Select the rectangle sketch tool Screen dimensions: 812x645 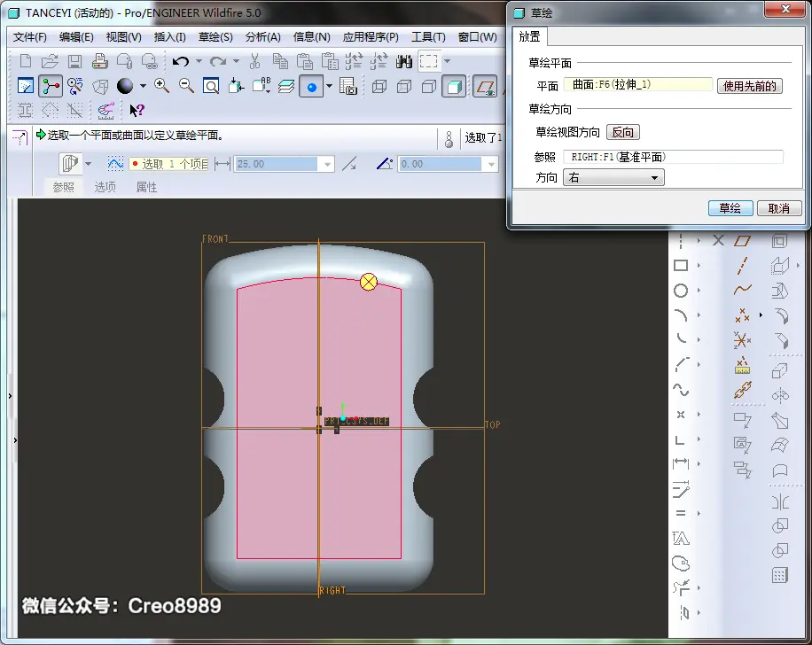(x=681, y=266)
